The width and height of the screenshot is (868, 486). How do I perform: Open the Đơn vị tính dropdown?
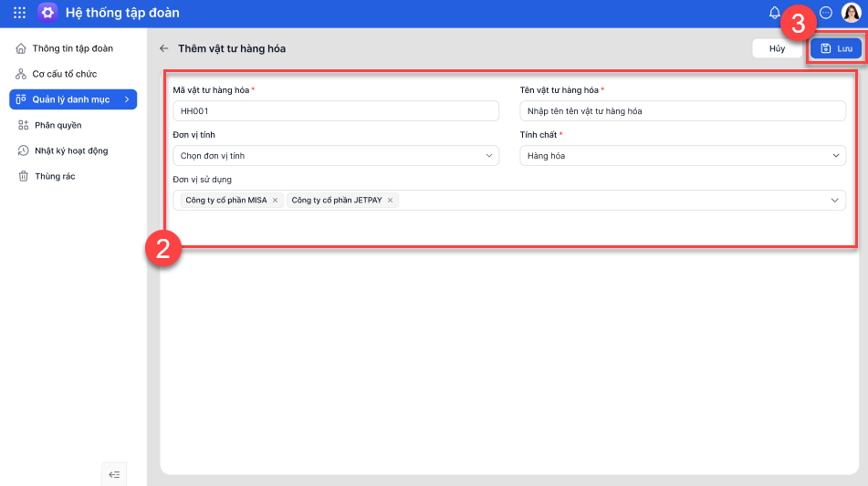pyautogui.click(x=336, y=156)
